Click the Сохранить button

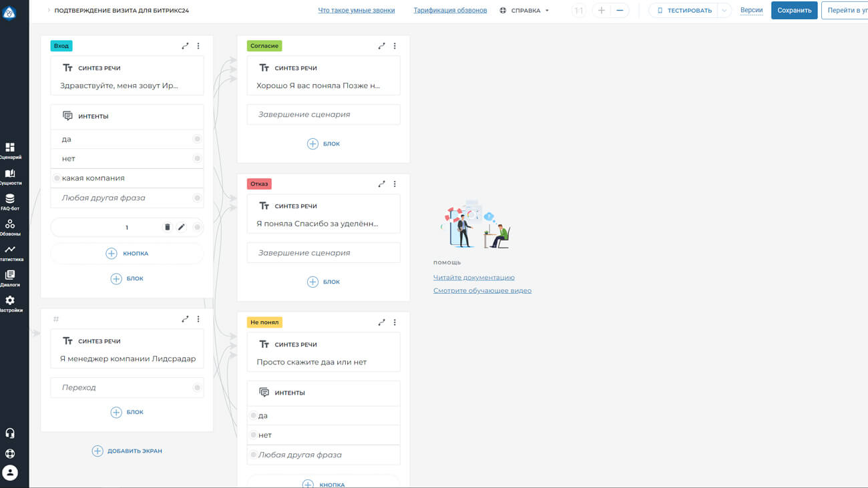[x=794, y=10]
